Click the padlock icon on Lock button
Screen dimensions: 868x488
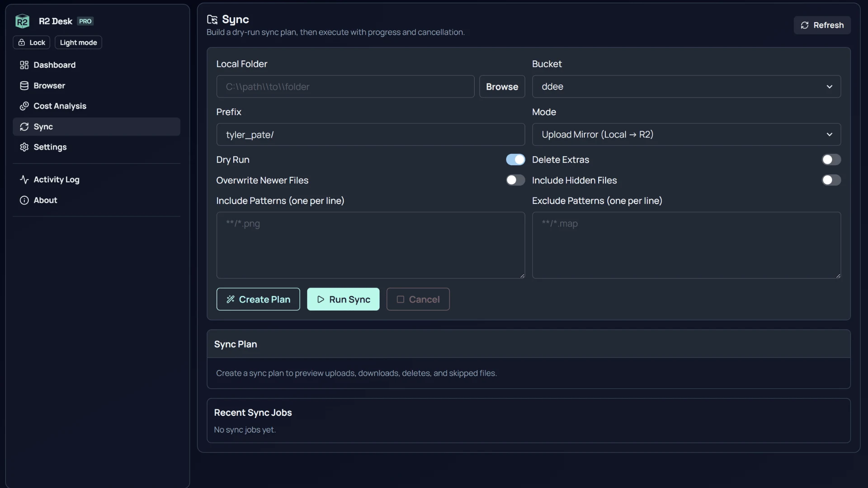pyautogui.click(x=21, y=42)
